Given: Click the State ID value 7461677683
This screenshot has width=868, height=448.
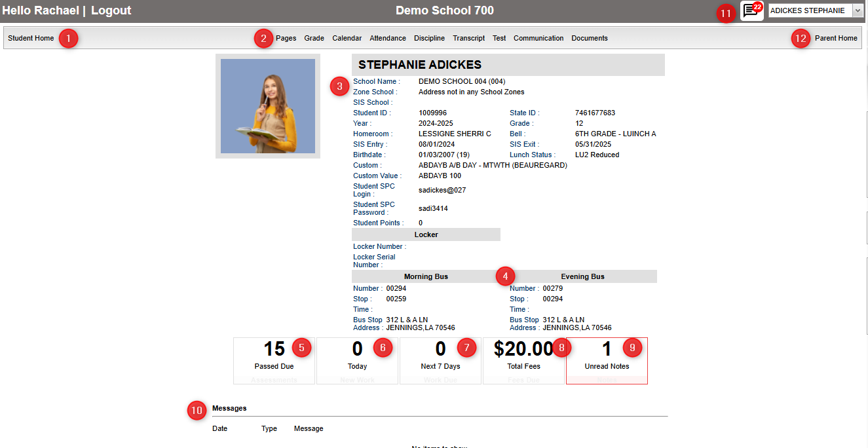Looking at the screenshot, I should [595, 113].
